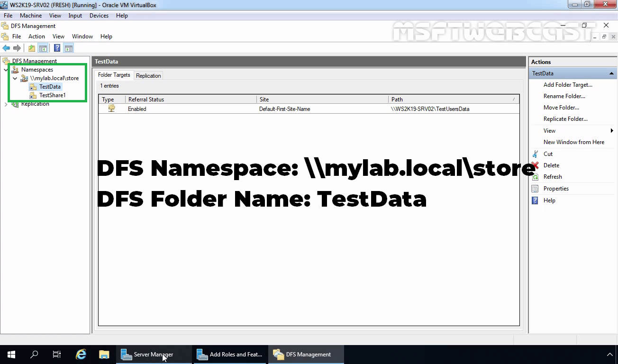Switch to Server Manager on taskbar
The height and width of the screenshot is (364, 618).
click(x=154, y=355)
